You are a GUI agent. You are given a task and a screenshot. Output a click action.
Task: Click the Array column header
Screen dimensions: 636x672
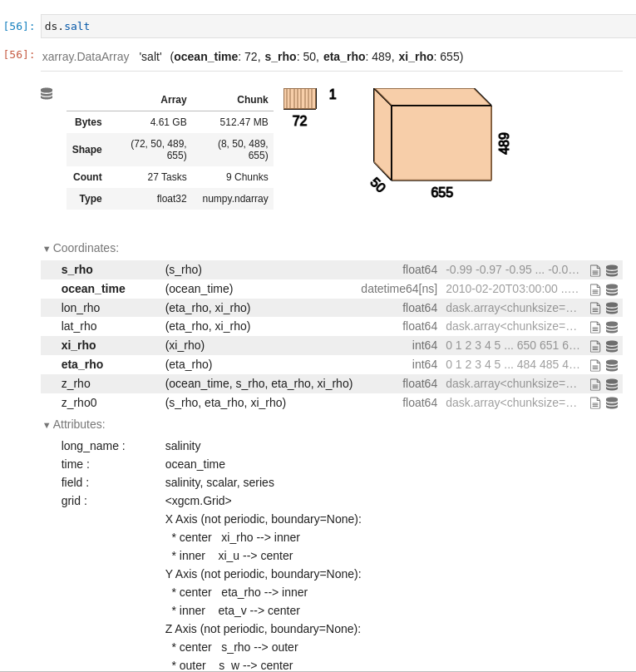174,100
